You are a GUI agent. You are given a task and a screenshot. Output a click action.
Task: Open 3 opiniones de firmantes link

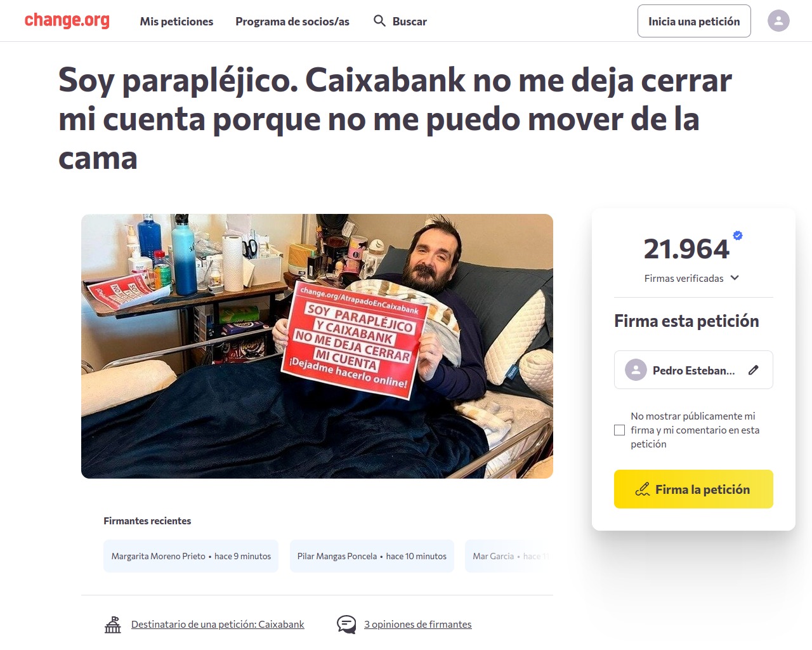click(418, 625)
